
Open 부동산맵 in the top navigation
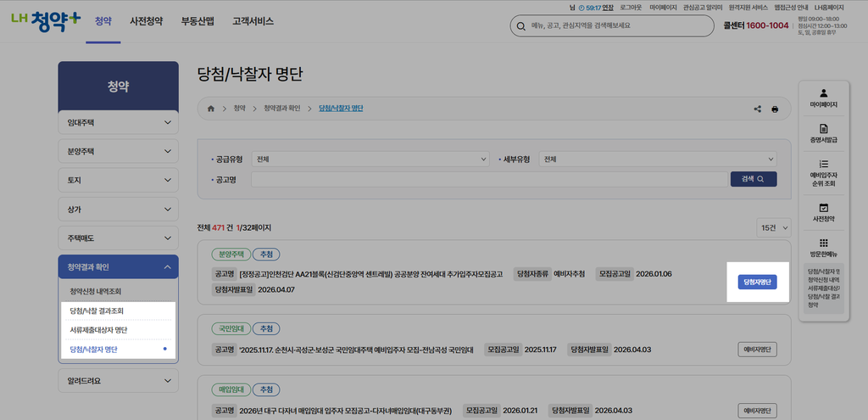click(197, 21)
